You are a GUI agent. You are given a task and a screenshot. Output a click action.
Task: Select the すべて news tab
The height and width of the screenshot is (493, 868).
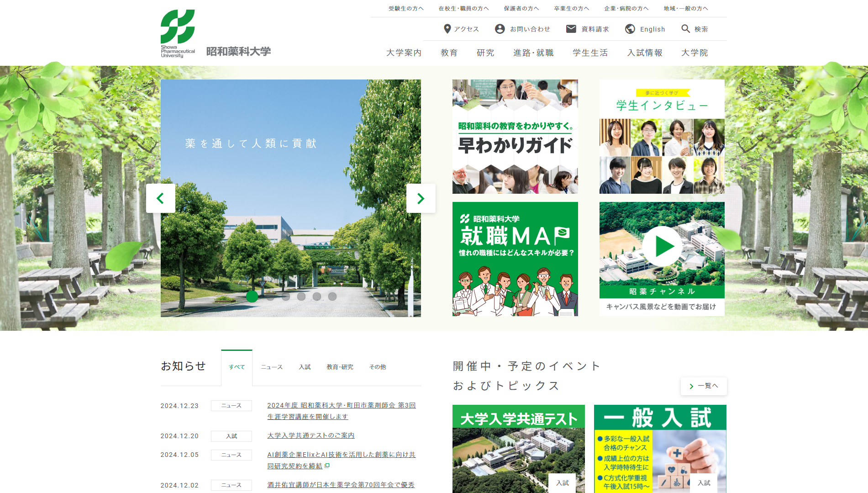coord(237,367)
